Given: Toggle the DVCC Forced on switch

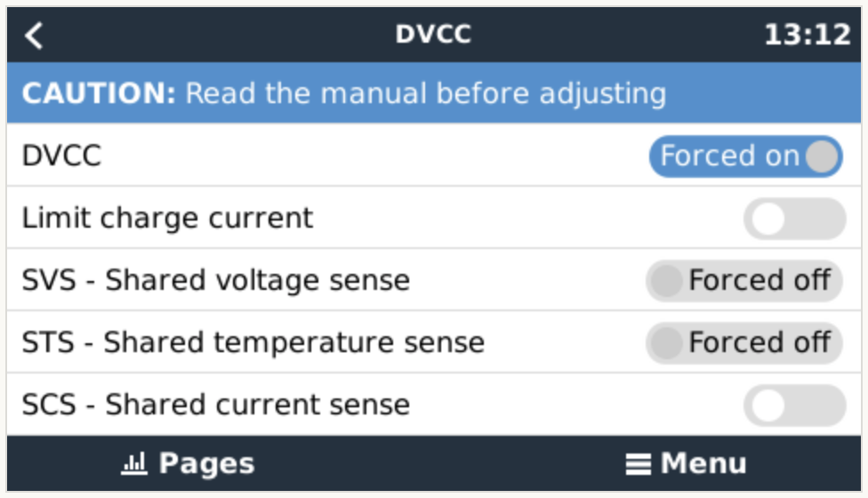Looking at the screenshot, I should (745, 157).
